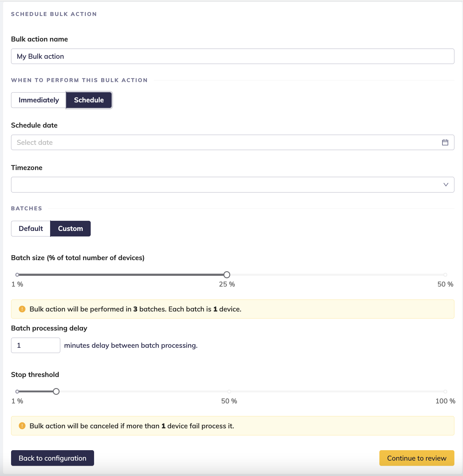The height and width of the screenshot is (476, 463).
Task: Switch batches to Default
Action: pos(31,229)
